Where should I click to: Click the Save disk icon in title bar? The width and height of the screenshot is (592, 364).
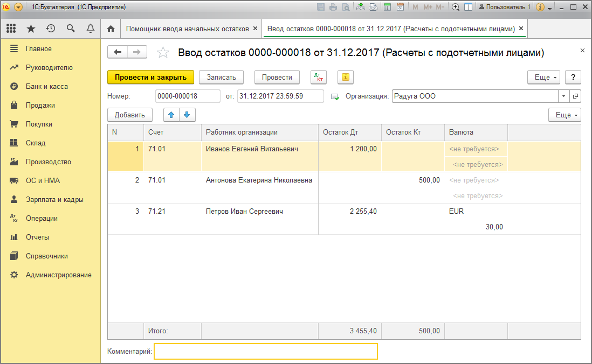[x=321, y=7]
